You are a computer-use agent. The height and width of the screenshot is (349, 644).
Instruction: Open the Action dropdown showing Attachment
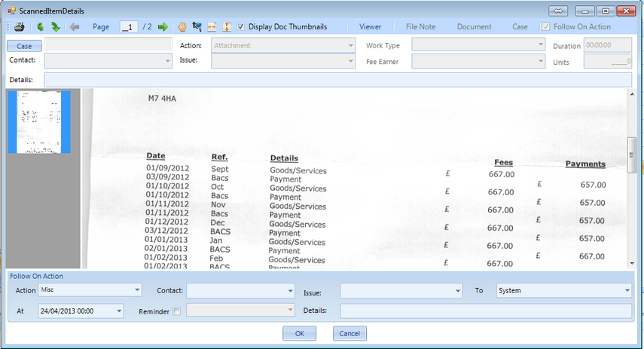(x=350, y=45)
